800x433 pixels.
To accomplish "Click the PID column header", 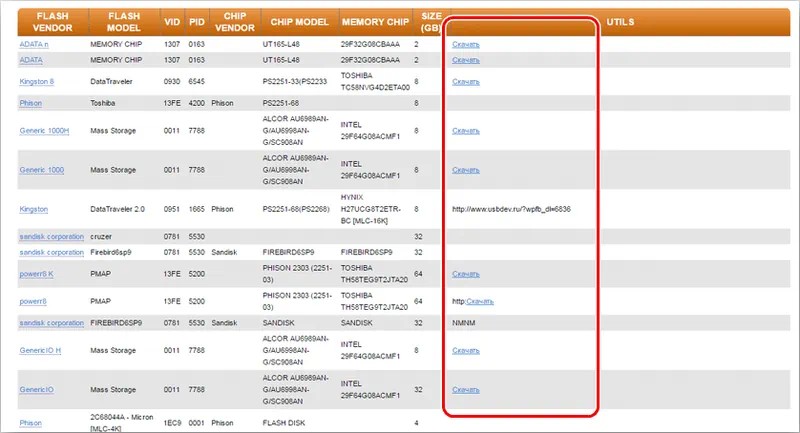I will point(196,22).
